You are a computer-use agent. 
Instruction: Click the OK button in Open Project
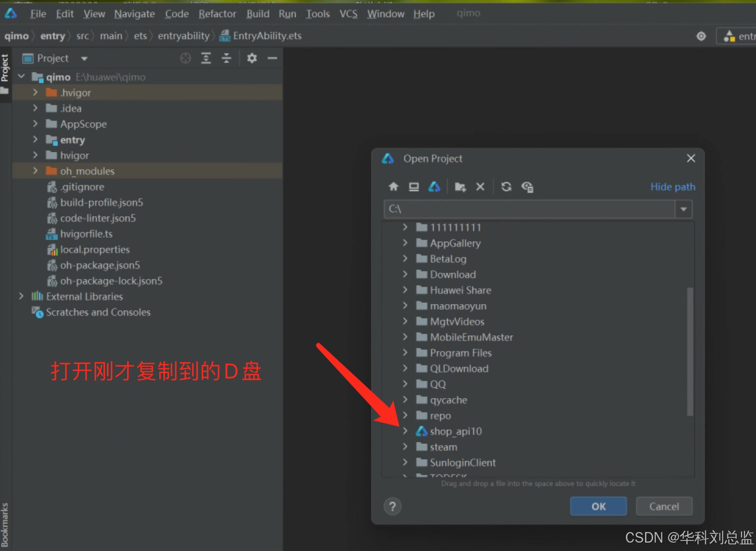598,506
